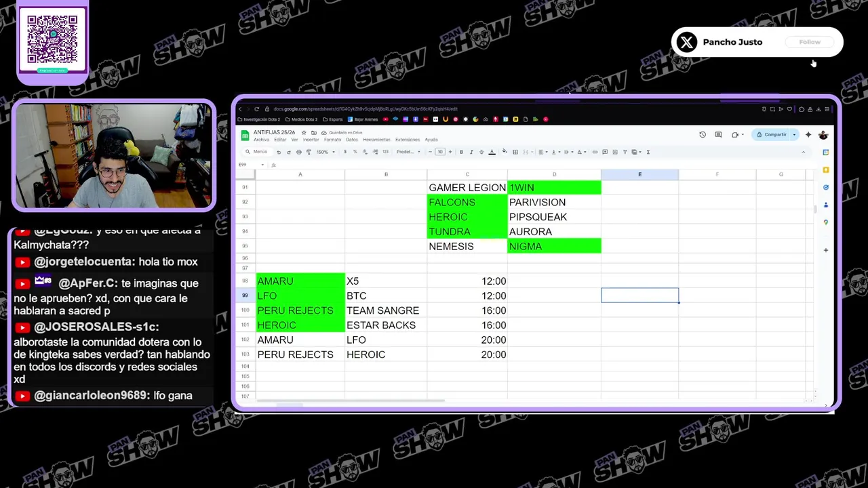This screenshot has height=488, width=868.
Task: Open horizontal align dropdown
Action: tap(543, 152)
